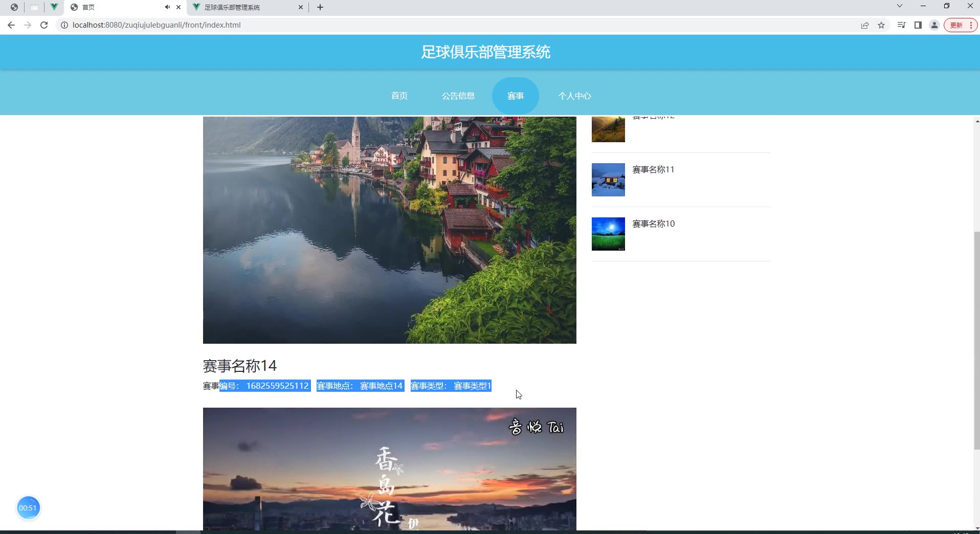Click the moonlit field thumbnail for 赛事名称10
The image size is (980, 534).
(608, 234)
